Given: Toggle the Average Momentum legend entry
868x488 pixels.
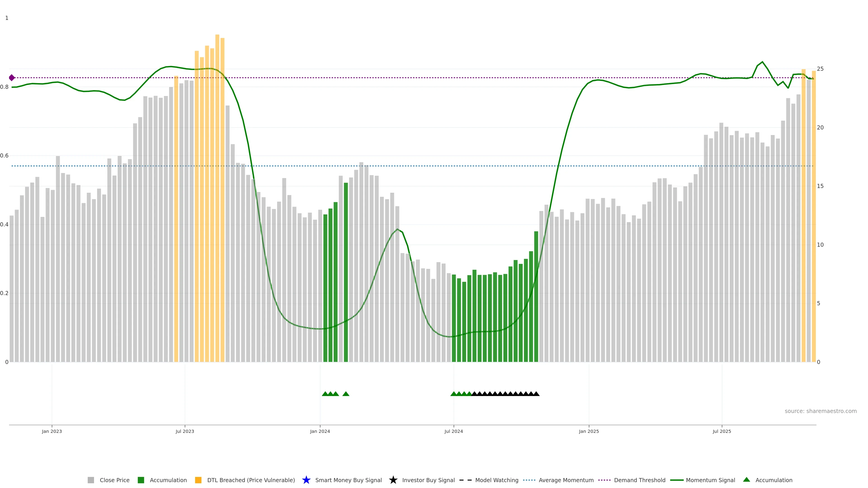Looking at the screenshot, I should tap(566, 480).
